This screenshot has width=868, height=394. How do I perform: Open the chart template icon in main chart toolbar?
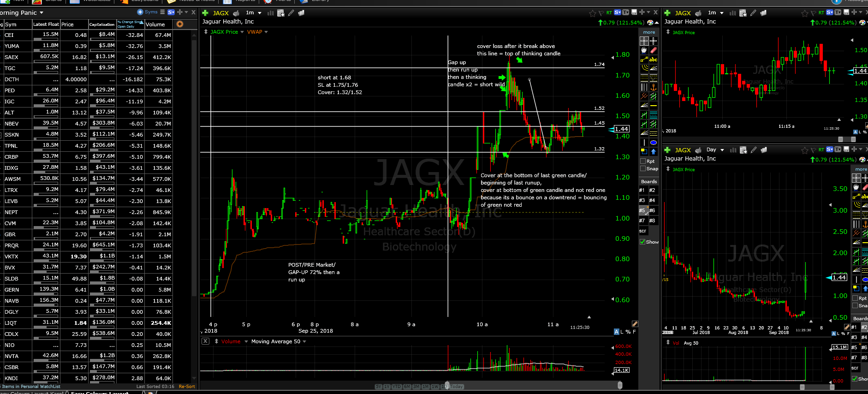280,13
